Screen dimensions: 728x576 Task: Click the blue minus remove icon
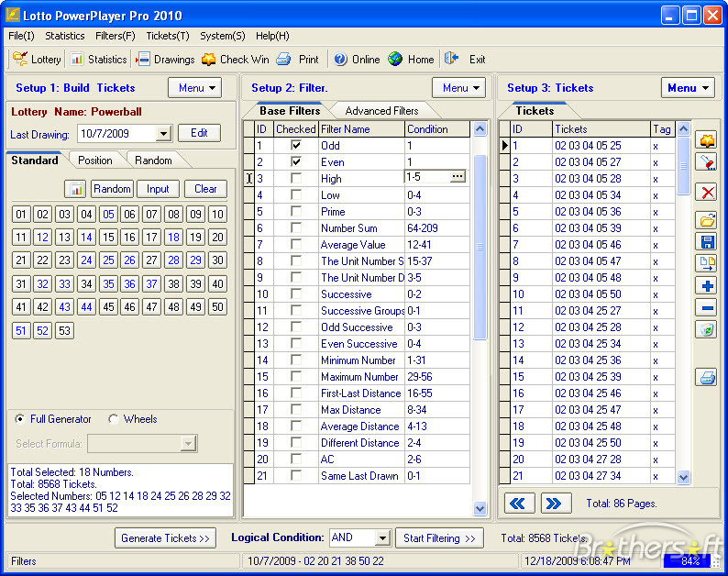707,307
